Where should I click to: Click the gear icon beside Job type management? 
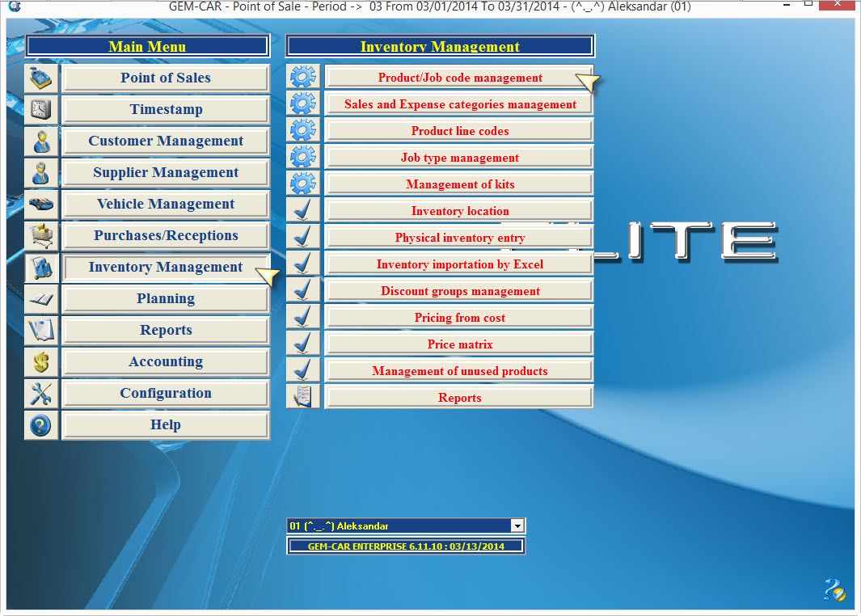pyautogui.click(x=303, y=157)
